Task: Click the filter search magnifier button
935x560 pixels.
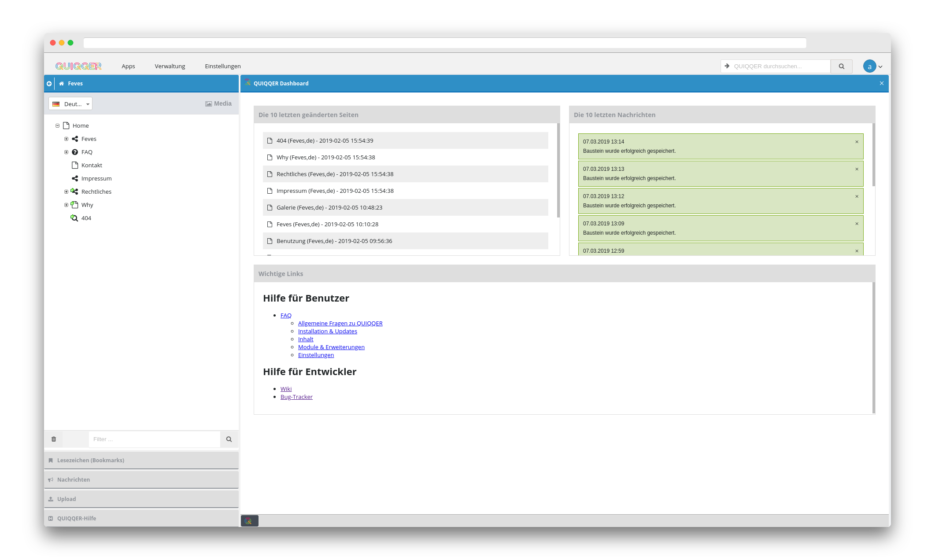Action: tap(229, 439)
